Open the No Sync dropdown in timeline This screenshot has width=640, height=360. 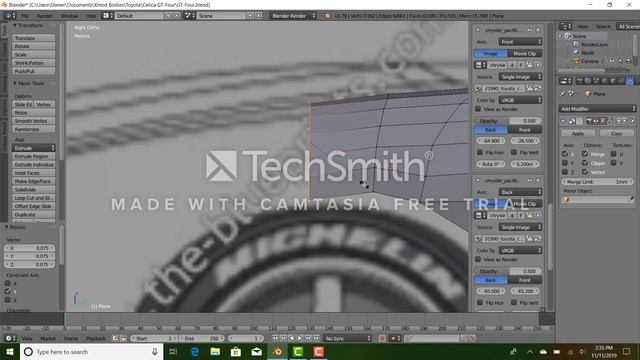click(x=347, y=338)
